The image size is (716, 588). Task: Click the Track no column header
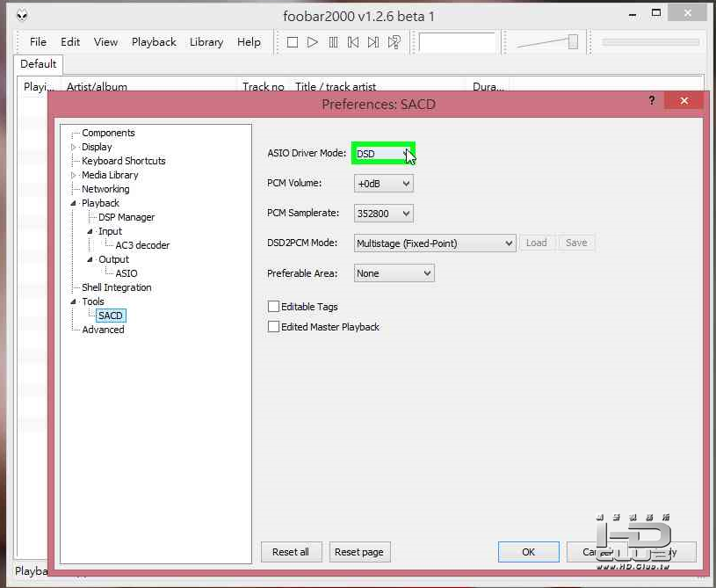click(x=264, y=86)
